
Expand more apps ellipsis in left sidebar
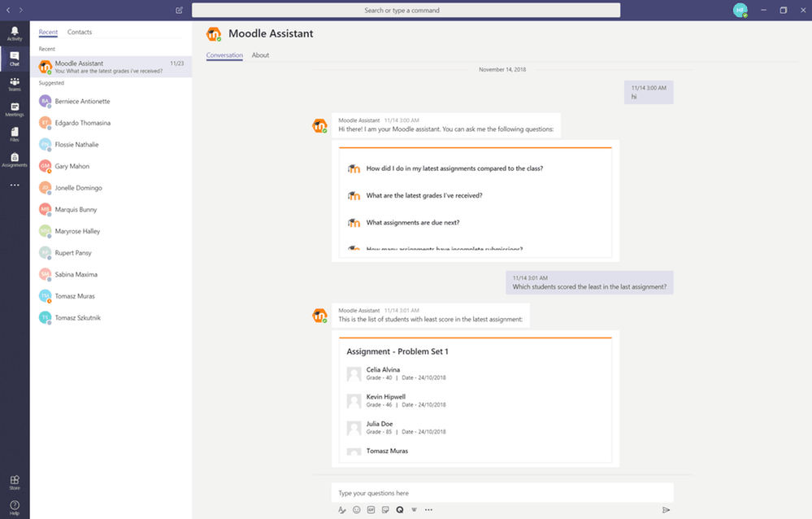(x=15, y=185)
